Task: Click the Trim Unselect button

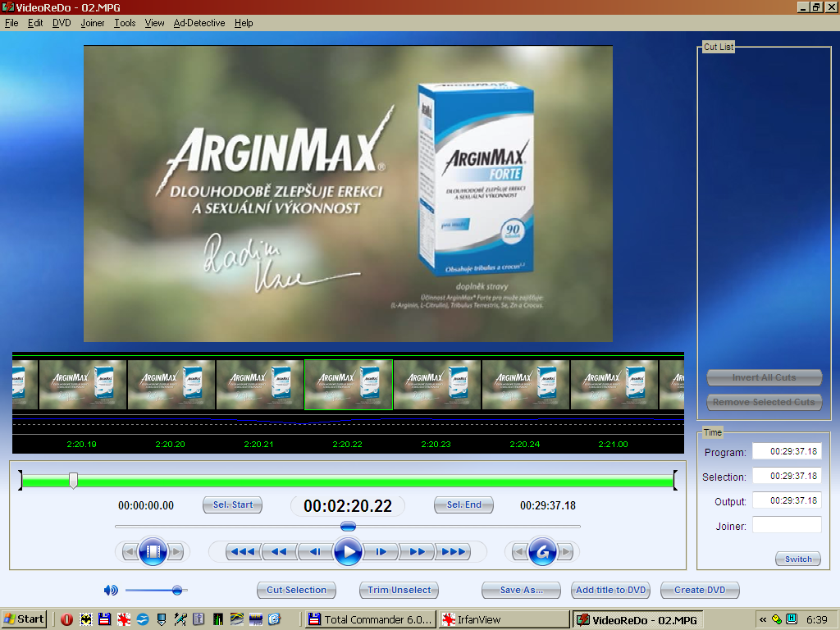Action: (399, 590)
